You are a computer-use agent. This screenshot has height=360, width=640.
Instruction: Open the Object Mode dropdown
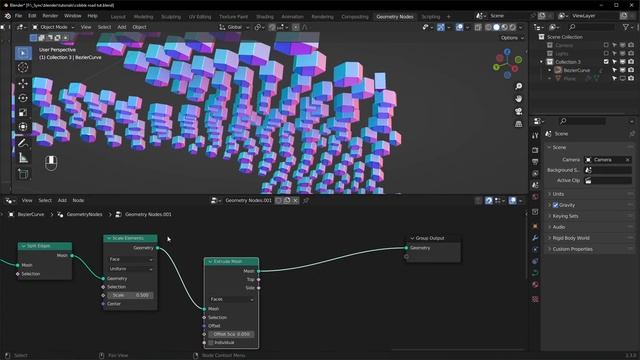53,27
